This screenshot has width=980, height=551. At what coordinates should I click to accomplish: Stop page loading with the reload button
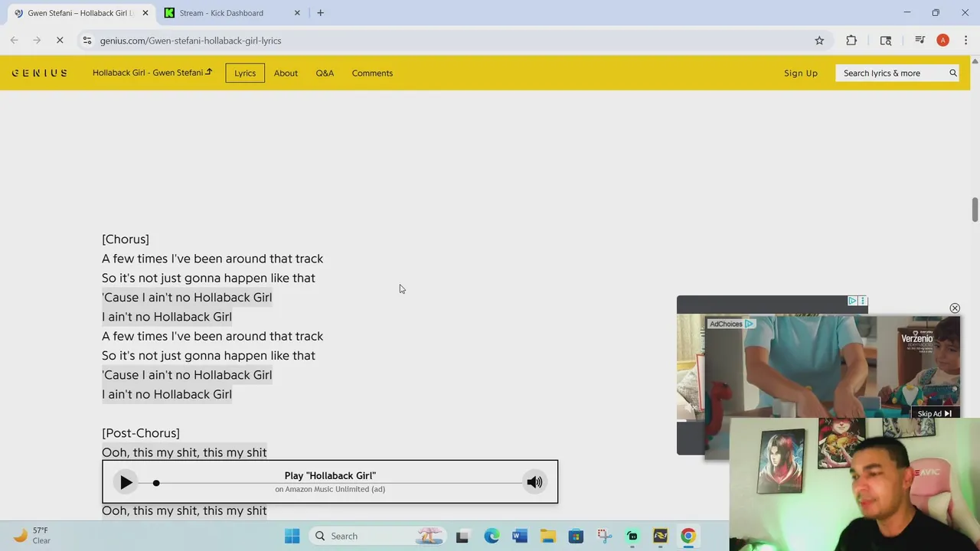tap(60, 41)
